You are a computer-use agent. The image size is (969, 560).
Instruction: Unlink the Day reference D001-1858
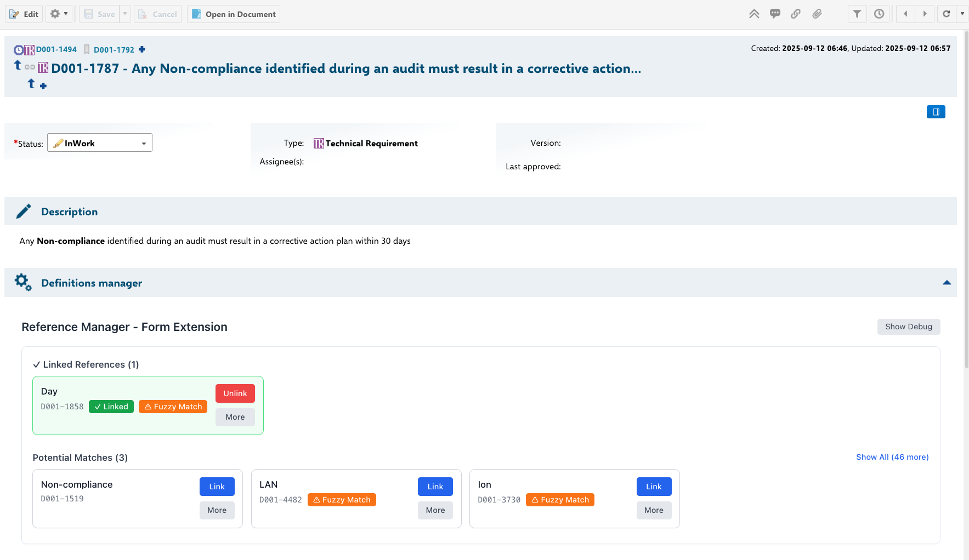(x=235, y=393)
